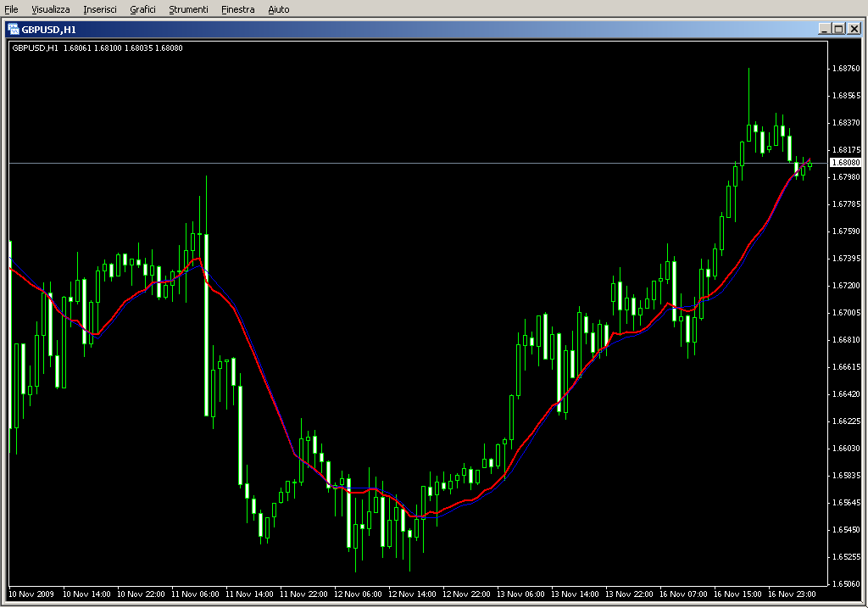The image size is (868, 608).
Task: Click the 1.68370 price scale label
Action: pos(847,123)
